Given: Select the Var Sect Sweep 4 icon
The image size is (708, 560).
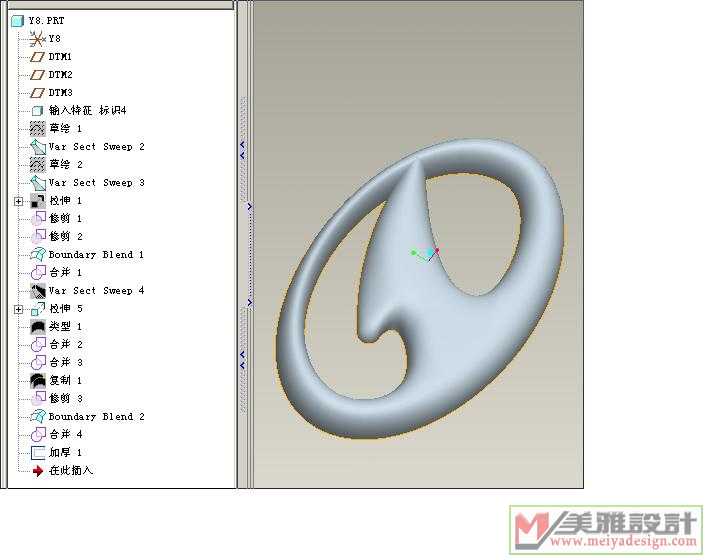Looking at the screenshot, I should point(37,291).
